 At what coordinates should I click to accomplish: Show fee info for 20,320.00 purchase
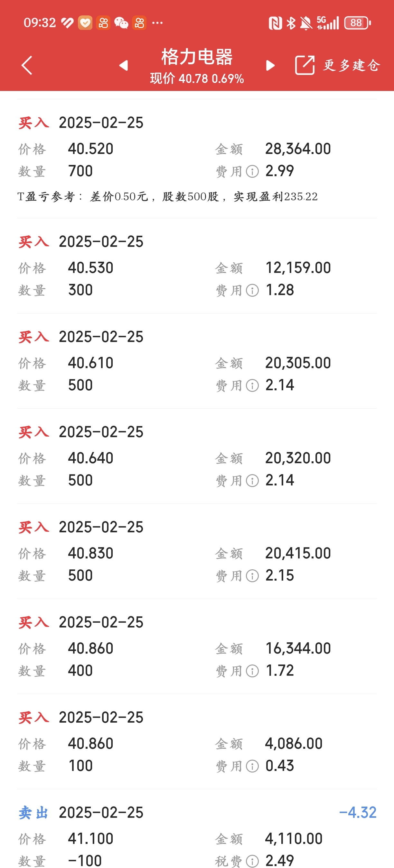[x=252, y=481]
